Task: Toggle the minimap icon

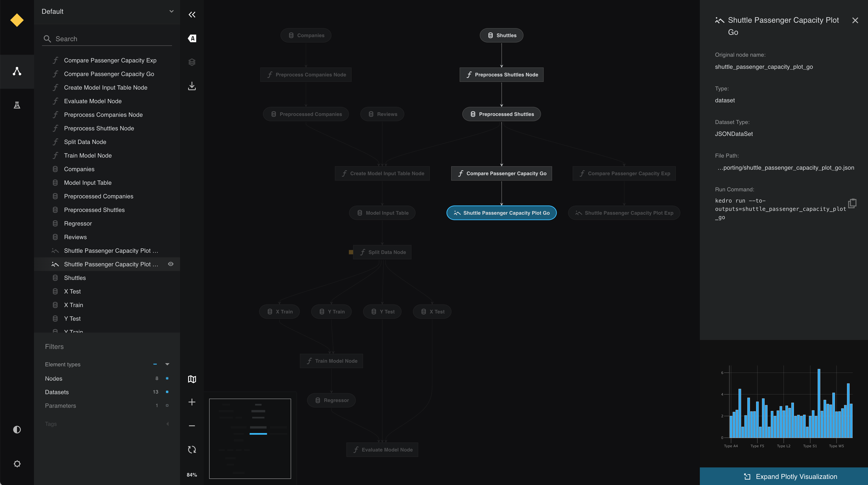Action: [192, 379]
